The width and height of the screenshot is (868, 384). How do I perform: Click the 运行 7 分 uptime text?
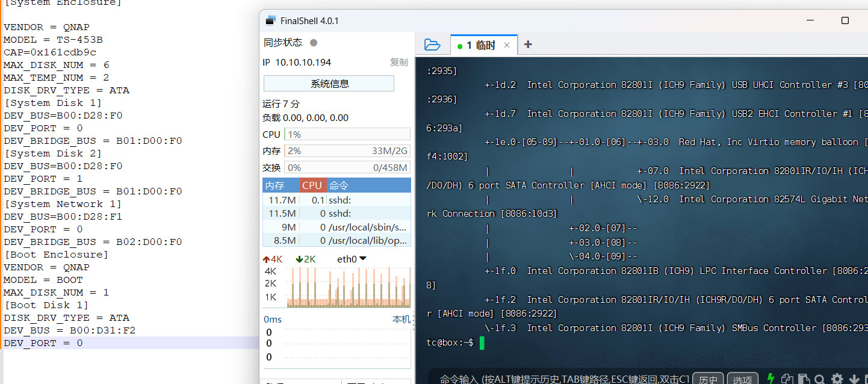[x=281, y=104]
